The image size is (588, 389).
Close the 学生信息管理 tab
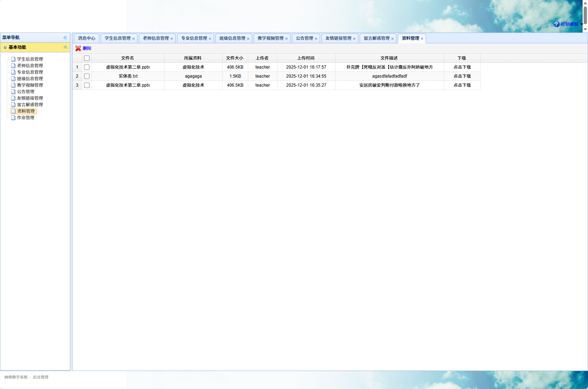[133, 39]
